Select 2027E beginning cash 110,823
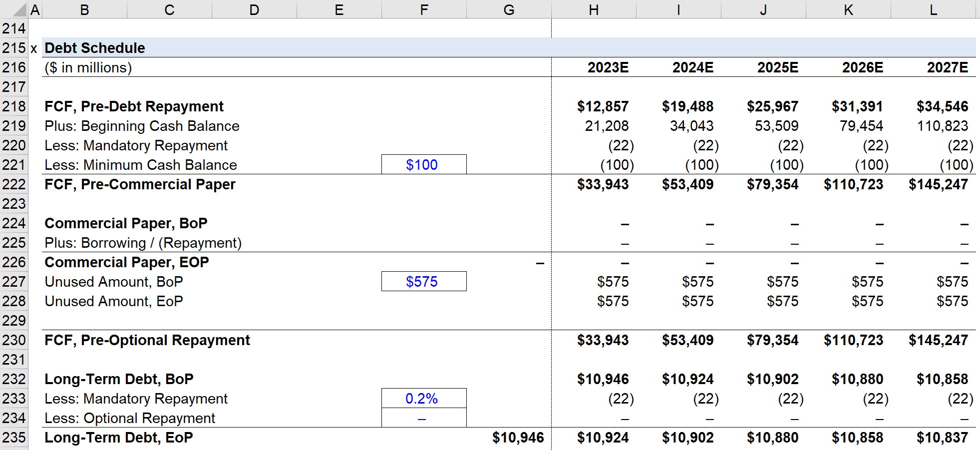 click(x=942, y=126)
